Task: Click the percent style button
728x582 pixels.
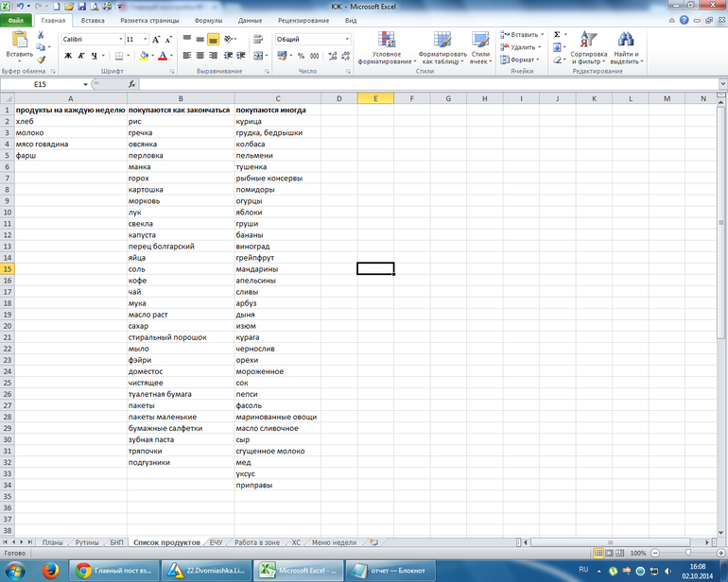Action: point(302,56)
